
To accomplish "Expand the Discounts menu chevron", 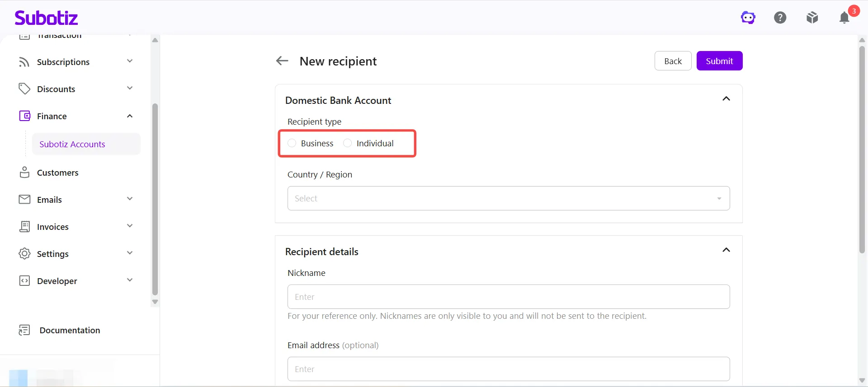I will point(130,88).
